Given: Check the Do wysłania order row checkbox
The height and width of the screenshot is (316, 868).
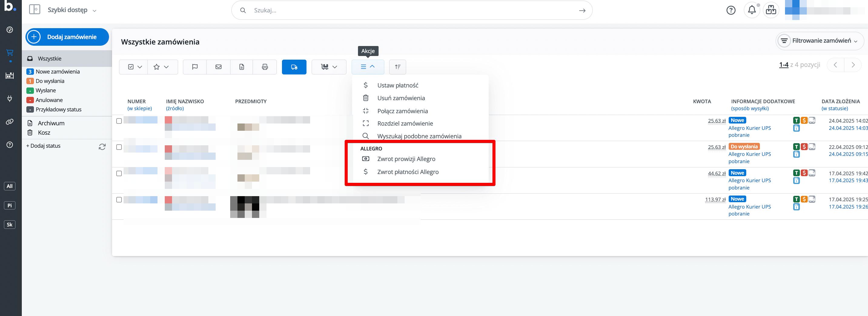Looking at the screenshot, I should [119, 147].
